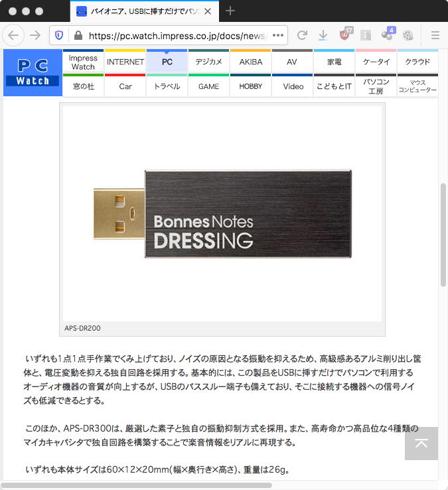Show site security padlock info
Screen dimensions: 448x490
tap(78, 35)
